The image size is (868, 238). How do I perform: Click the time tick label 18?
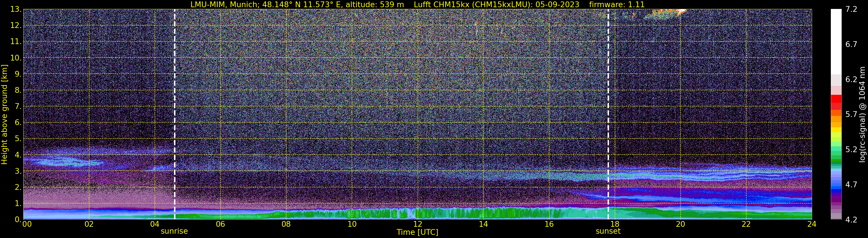(614, 224)
